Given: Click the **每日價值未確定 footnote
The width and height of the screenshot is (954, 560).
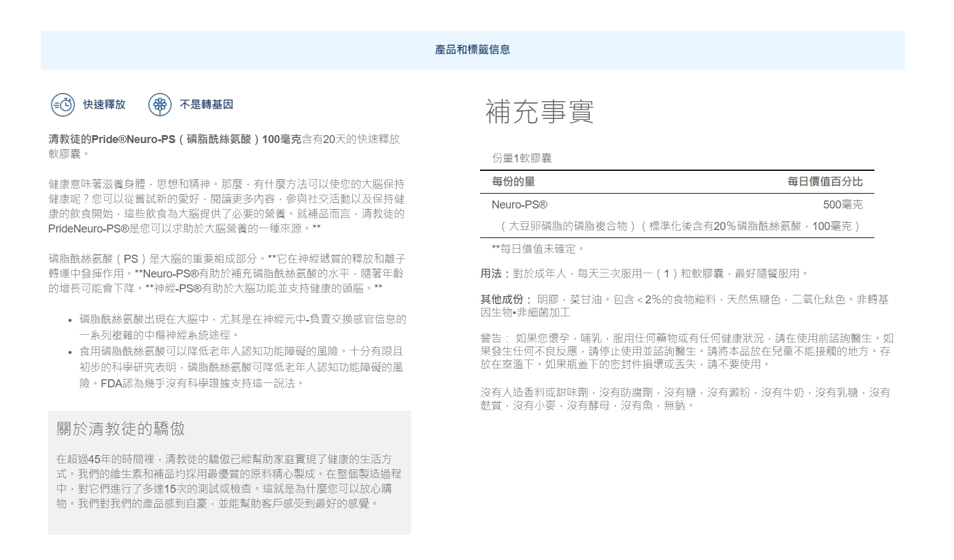Looking at the screenshot, I should [537, 249].
